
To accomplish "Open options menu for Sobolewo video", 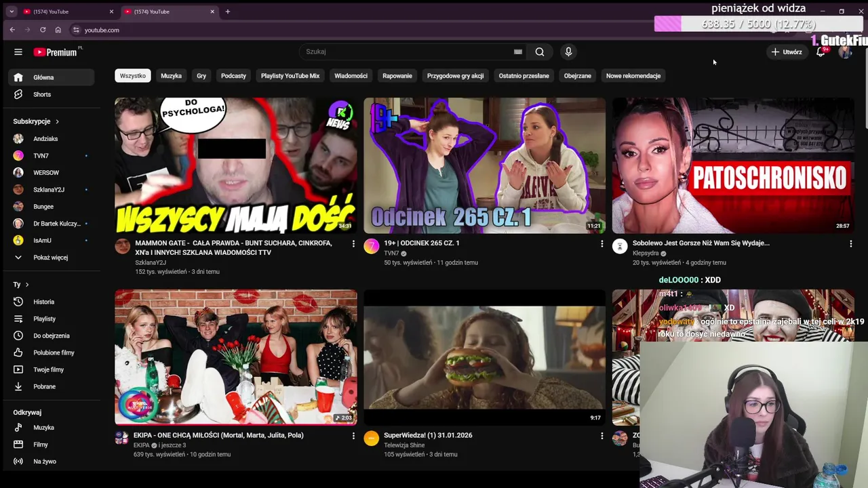I will click(x=850, y=243).
